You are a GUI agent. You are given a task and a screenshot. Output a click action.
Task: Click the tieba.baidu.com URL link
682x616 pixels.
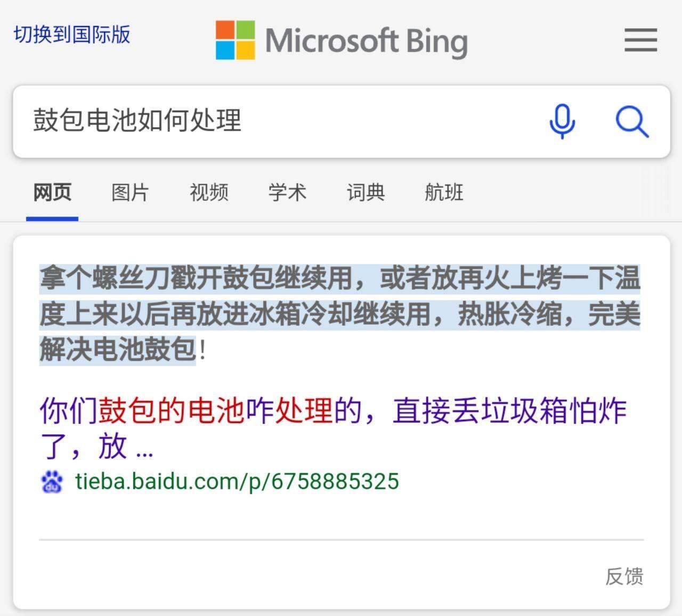tap(237, 481)
